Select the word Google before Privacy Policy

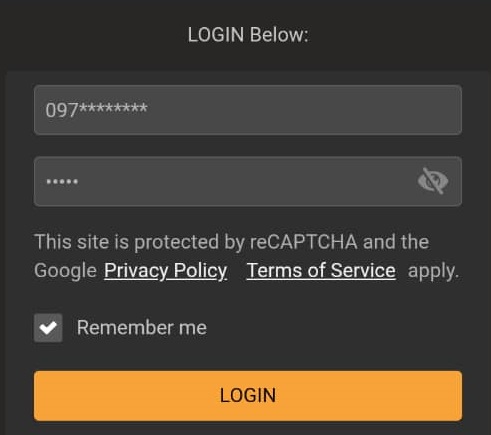coord(65,270)
